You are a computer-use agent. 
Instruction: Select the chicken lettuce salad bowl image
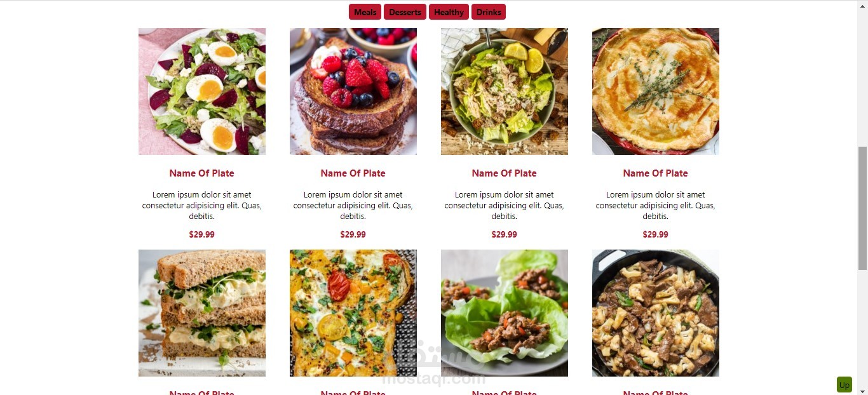point(505,91)
